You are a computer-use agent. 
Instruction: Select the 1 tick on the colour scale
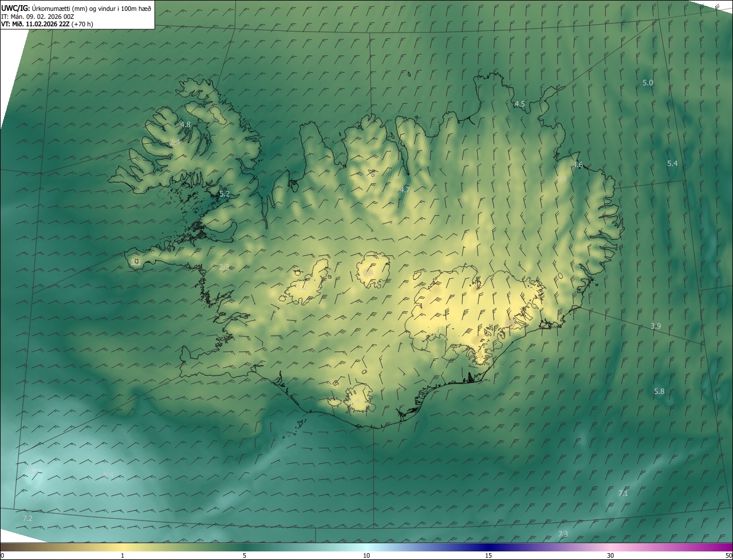[123, 555]
